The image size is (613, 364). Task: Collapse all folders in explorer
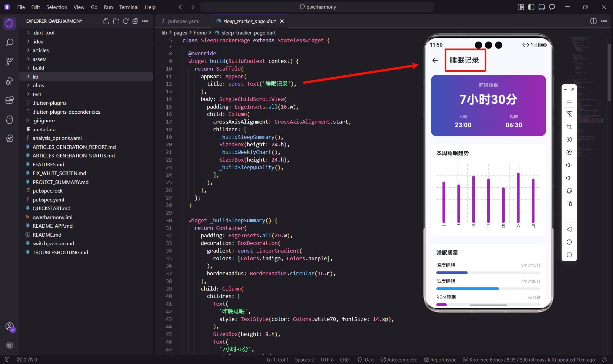tap(135, 21)
